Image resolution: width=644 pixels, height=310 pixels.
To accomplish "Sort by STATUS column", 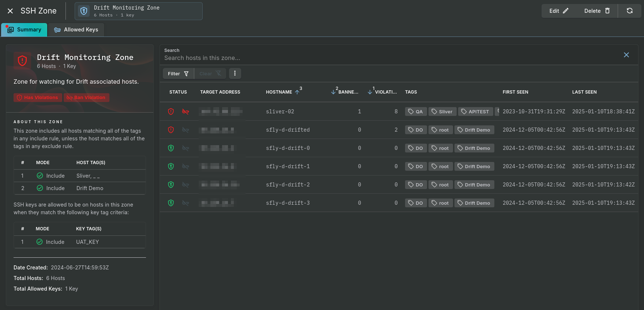I will (178, 92).
